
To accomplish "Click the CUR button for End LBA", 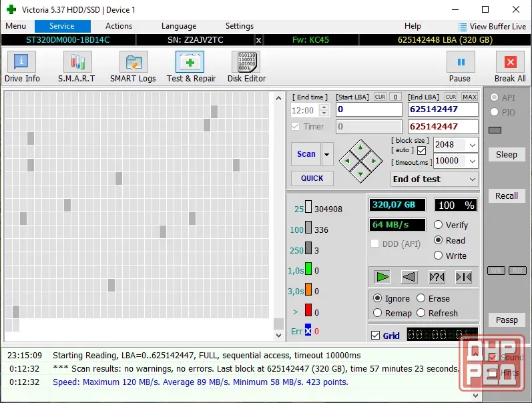I will 451,97.
